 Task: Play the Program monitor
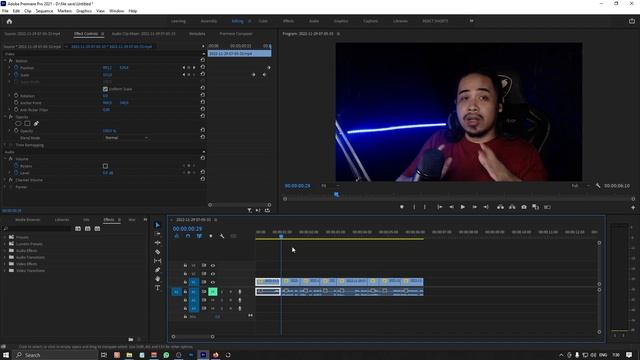(462, 207)
